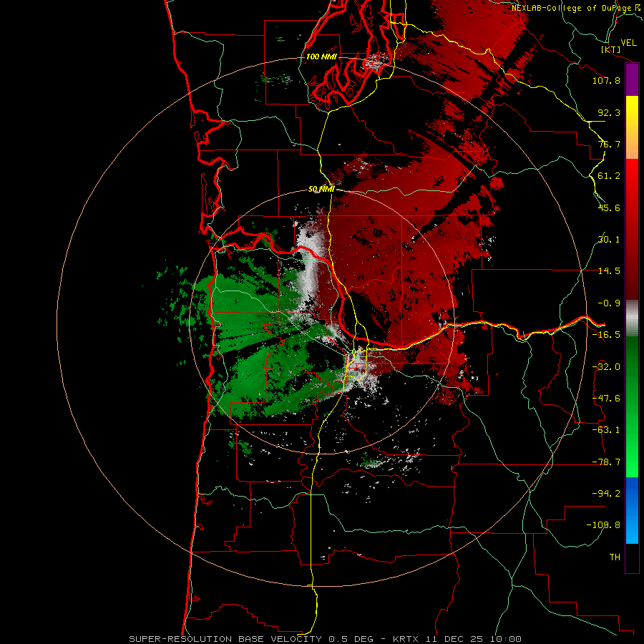Click the 107.8 value on velocity scale
The image size is (644, 644).
coord(606,80)
